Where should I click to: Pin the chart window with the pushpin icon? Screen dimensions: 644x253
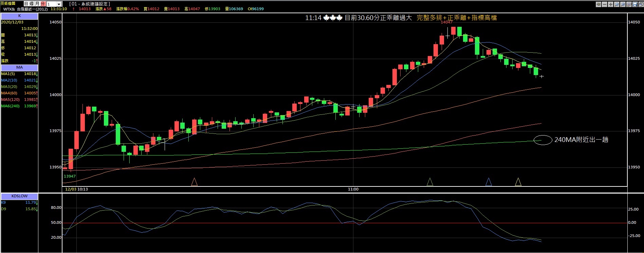tap(599, 4)
